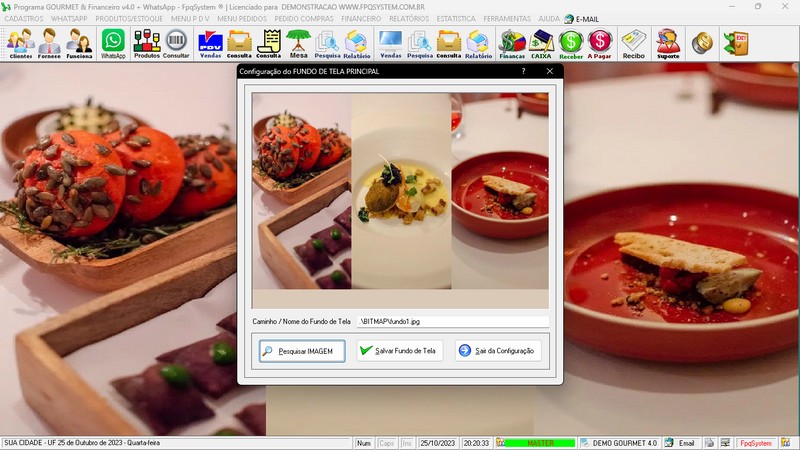Open the MENU PEDIDOS menu
800x450 pixels.
click(x=242, y=18)
